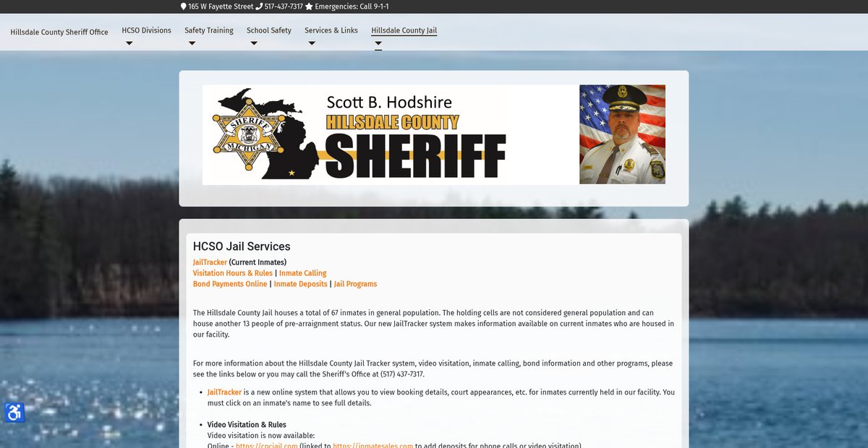Image resolution: width=868 pixels, height=448 pixels.
Task: Click the location pin icon in top bar
Action: tap(184, 7)
